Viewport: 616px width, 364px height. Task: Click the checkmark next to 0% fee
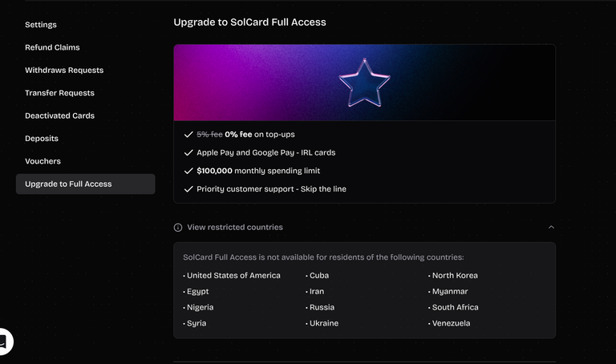click(188, 134)
